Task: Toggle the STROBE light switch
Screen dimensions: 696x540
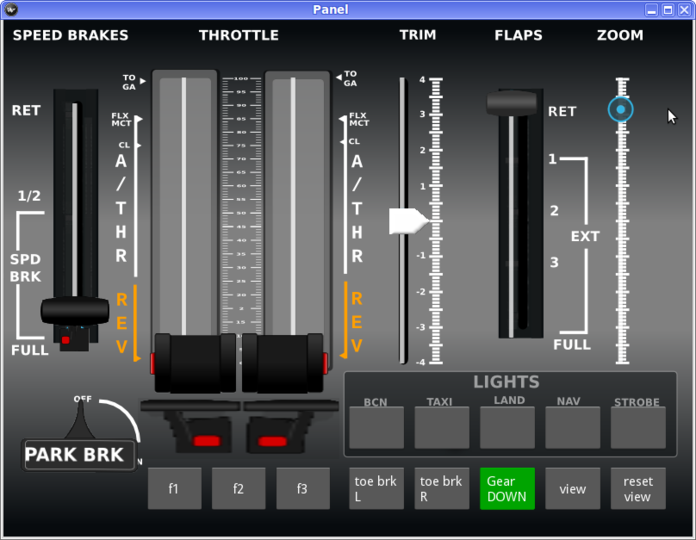Action: point(637,428)
